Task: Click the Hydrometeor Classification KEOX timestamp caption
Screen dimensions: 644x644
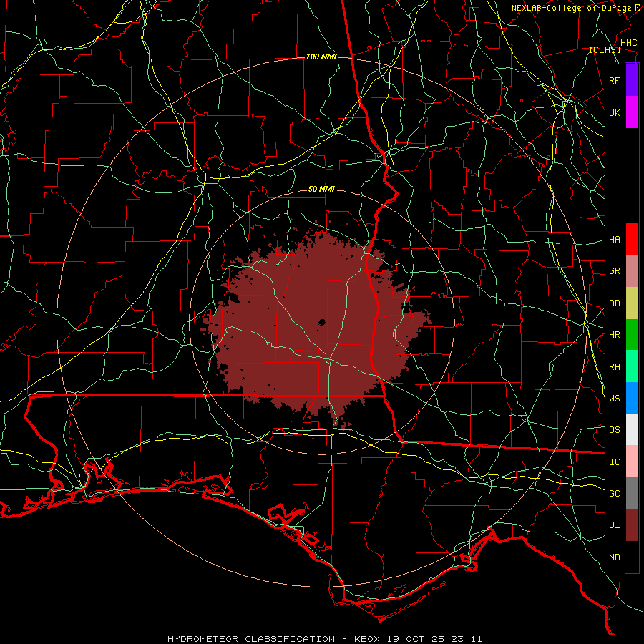Action: 324,639
